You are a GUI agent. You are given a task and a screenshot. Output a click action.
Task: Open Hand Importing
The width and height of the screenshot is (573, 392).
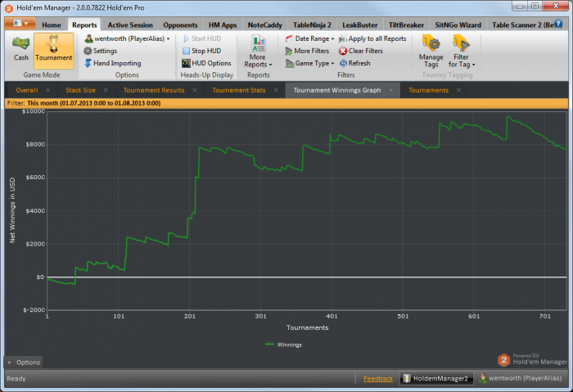[x=113, y=63]
